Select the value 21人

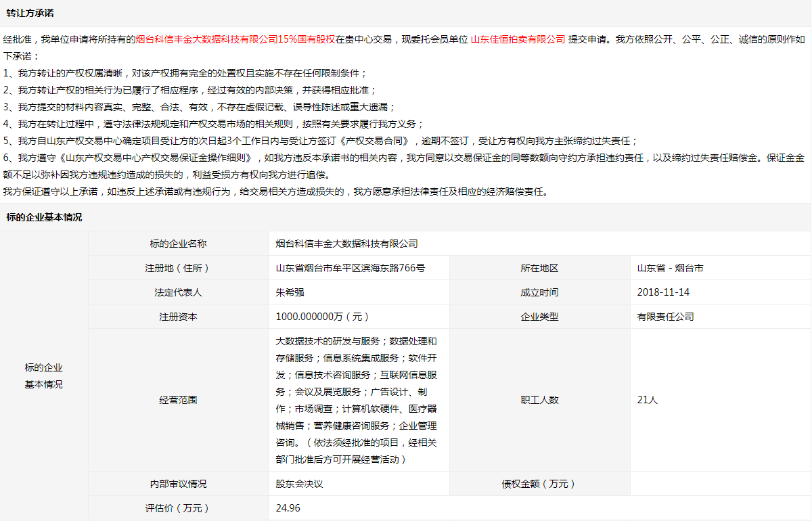[x=648, y=400]
